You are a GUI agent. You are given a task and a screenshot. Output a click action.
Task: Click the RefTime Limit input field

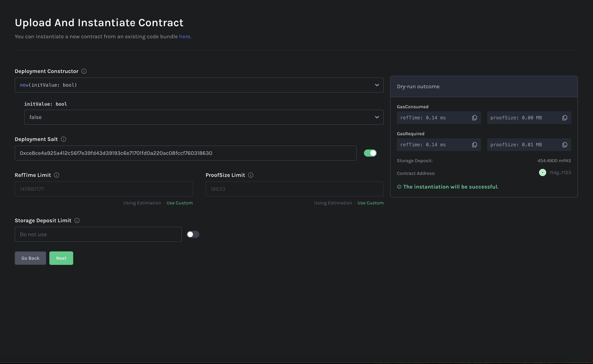tap(104, 189)
